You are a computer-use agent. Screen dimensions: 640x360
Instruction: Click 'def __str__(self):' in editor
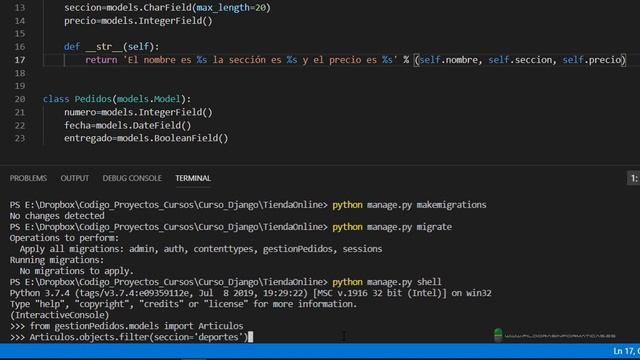[x=111, y=47]
